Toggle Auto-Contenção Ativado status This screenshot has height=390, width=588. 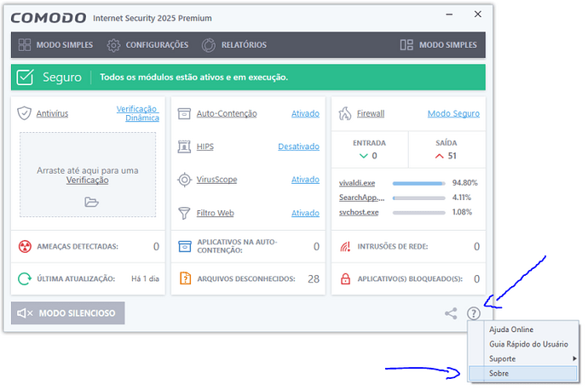coord(305,113)
